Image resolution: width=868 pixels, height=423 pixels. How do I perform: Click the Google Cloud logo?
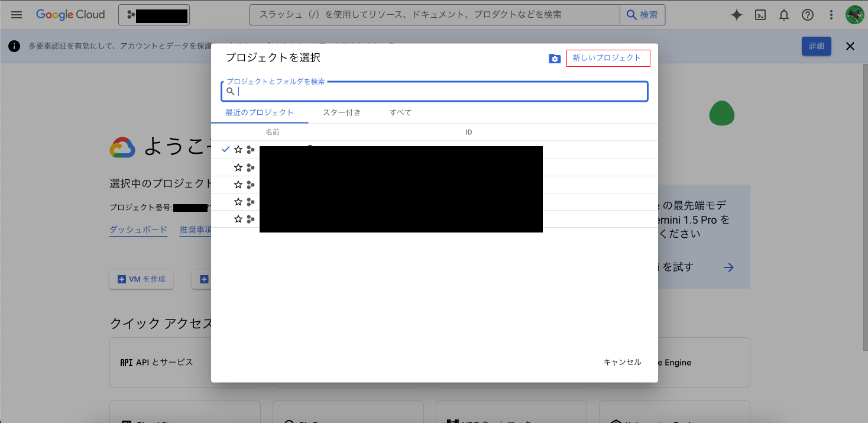point(70,15)
